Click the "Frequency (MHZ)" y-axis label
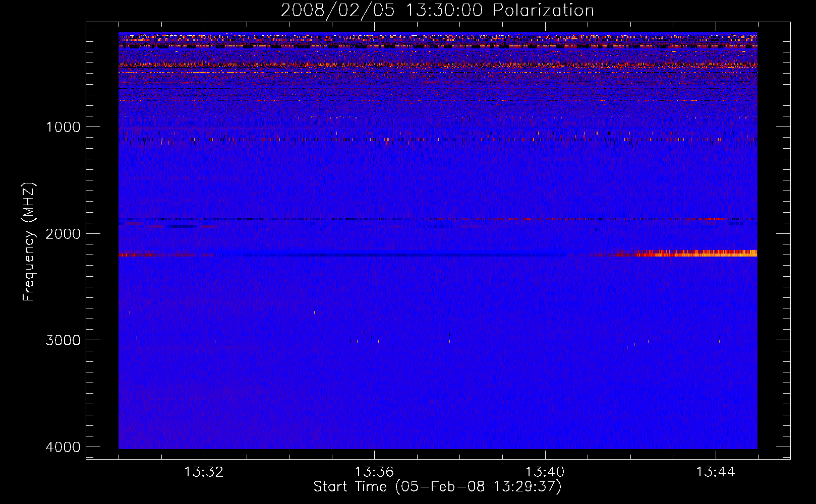816x504 pixels. pos(29,242)
